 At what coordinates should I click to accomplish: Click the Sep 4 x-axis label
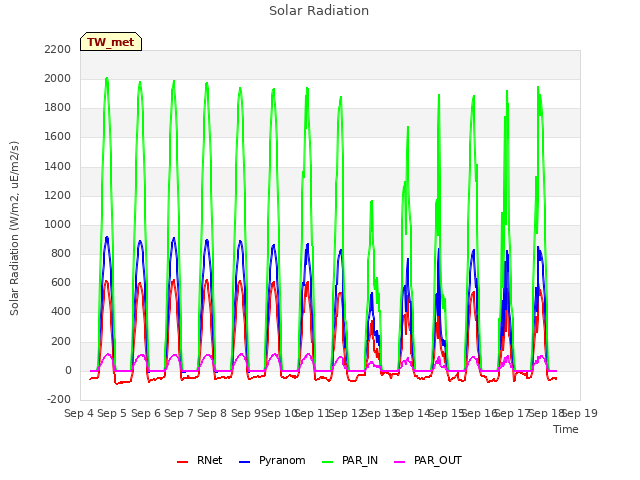[x=79, y=413]
